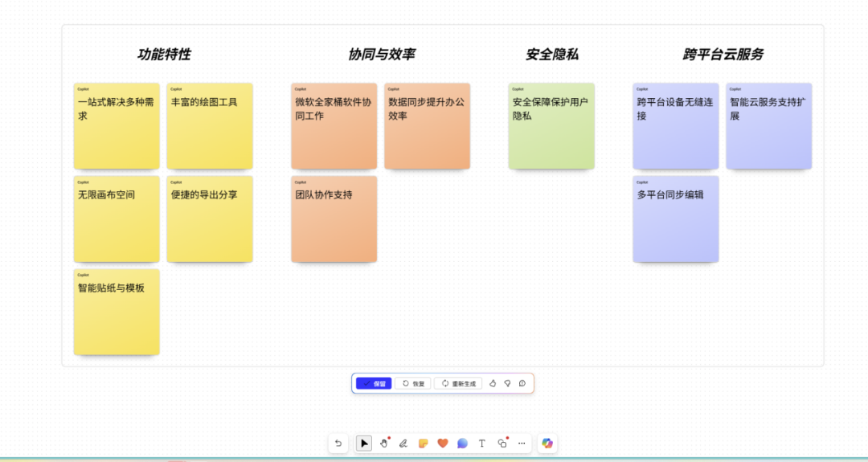This screenshot has height=462, width=868.
Task: Give thumbs up feedback on result
Action: pyautogui.click(x=493, y=383)
